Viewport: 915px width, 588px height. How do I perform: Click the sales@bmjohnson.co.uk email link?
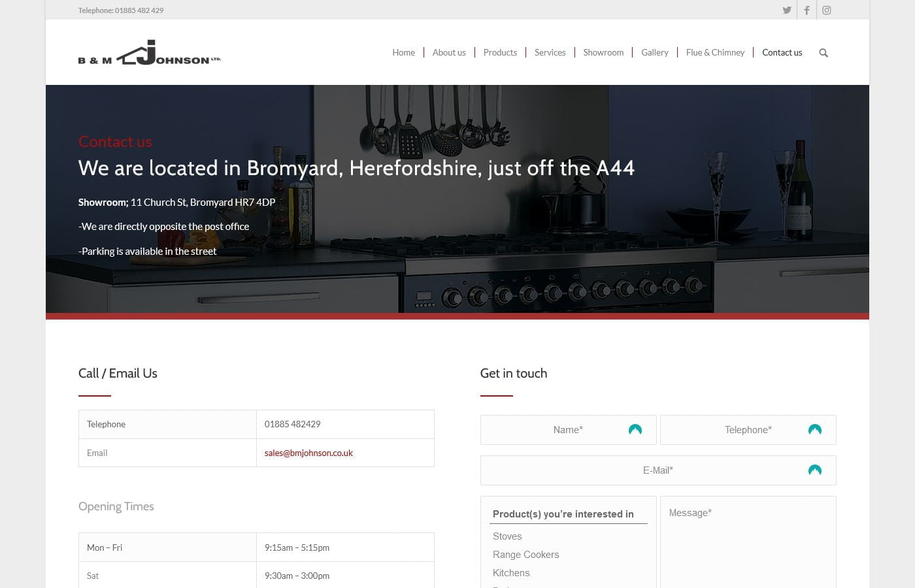pos(308,453)
